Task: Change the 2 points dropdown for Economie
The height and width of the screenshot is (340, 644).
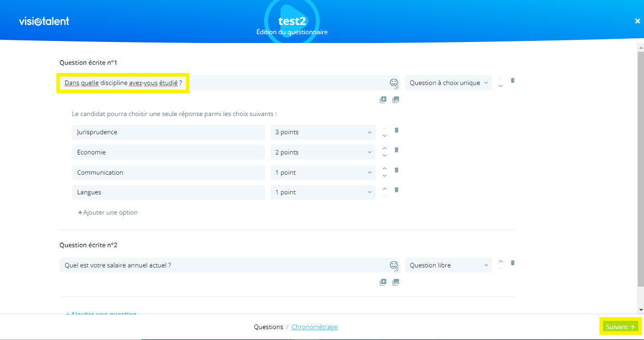Action: pyautogui.click(x=323, y=152)
